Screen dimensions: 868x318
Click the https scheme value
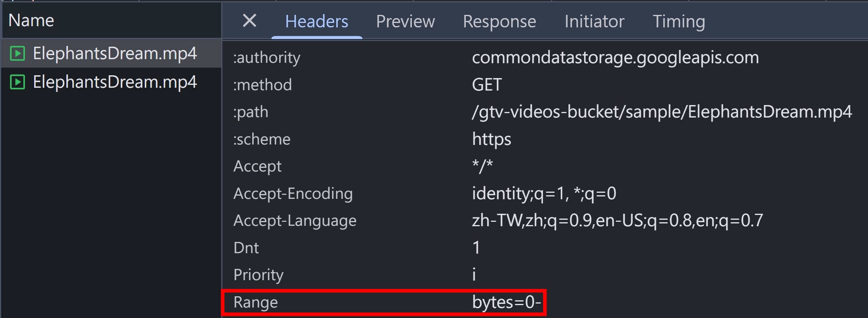(492, 139)
